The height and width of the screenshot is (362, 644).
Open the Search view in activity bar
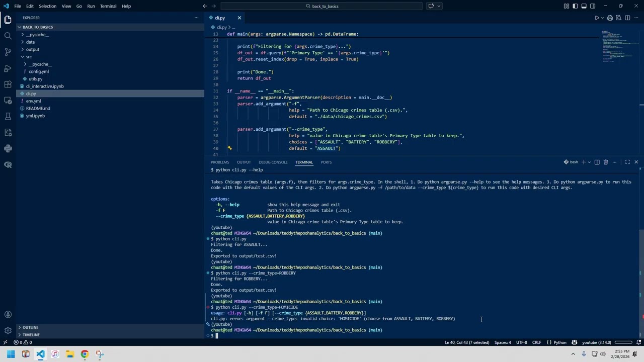(x=8, y=36)
